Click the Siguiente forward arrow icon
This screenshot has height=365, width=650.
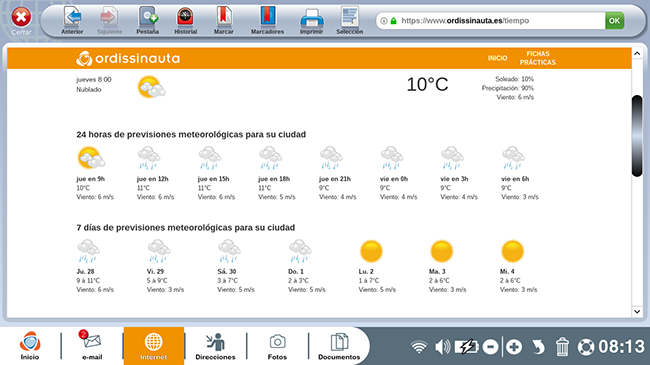coord(109,17)
